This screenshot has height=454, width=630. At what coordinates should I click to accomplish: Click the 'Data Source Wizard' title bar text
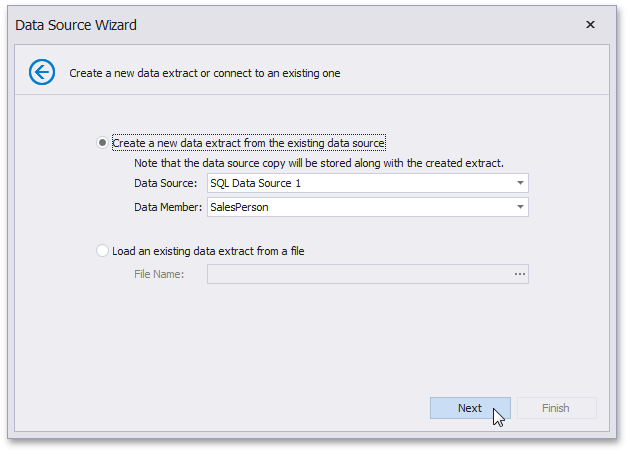click(x=76, y=24)
